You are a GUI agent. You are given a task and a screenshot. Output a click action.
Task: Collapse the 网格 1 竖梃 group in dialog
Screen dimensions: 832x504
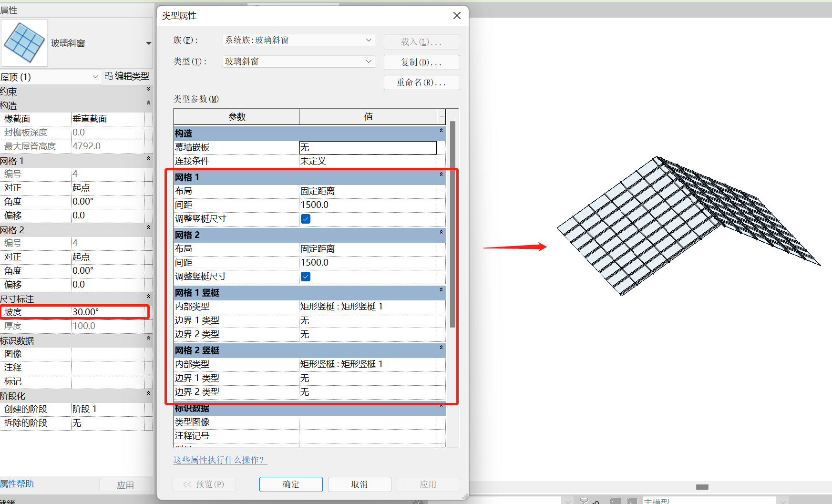point(441,290)
